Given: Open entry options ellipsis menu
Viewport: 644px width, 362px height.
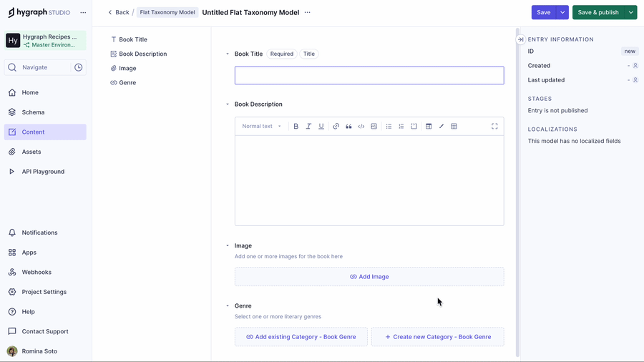Looking at the screenshot, I should point(307,12).
